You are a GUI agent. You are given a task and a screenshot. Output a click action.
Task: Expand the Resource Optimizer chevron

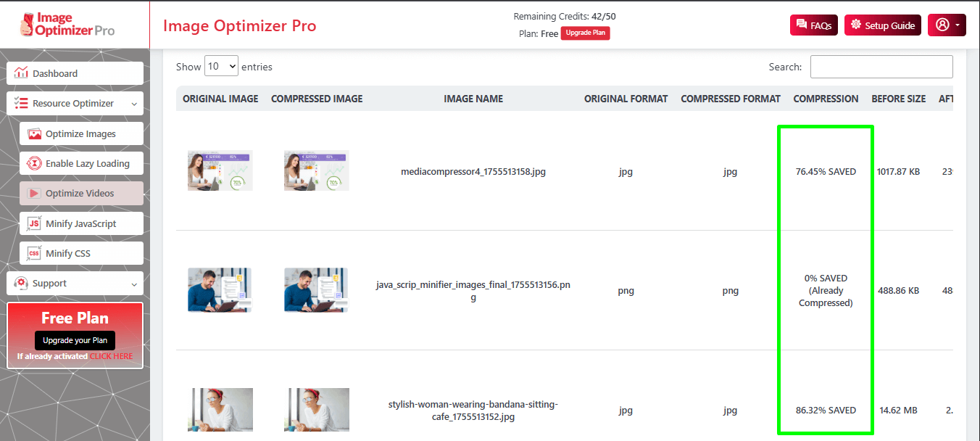[134, 104]
